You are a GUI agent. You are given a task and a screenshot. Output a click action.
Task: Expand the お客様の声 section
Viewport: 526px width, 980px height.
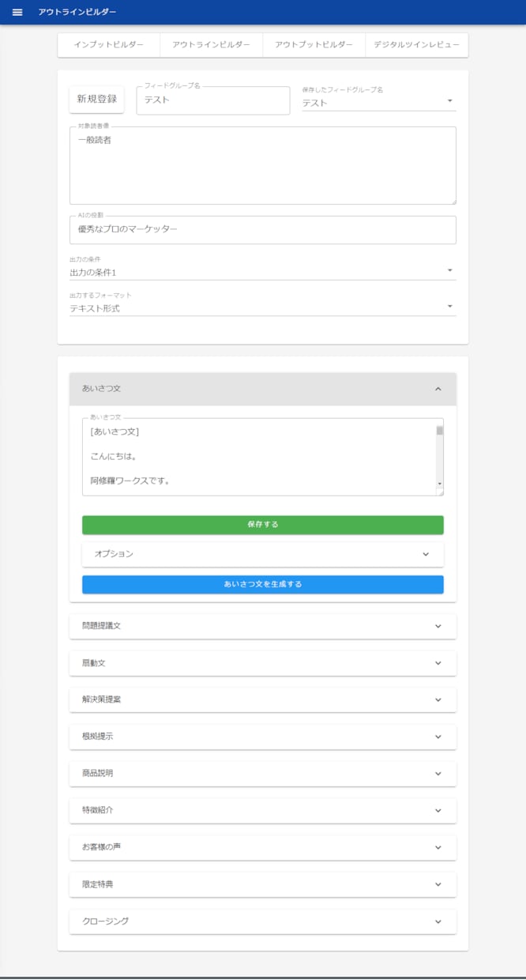pos(263,847)
